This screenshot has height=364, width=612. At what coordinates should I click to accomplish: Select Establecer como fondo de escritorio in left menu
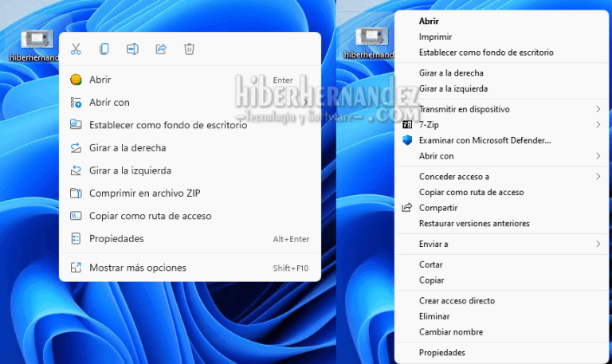point(167,124)
